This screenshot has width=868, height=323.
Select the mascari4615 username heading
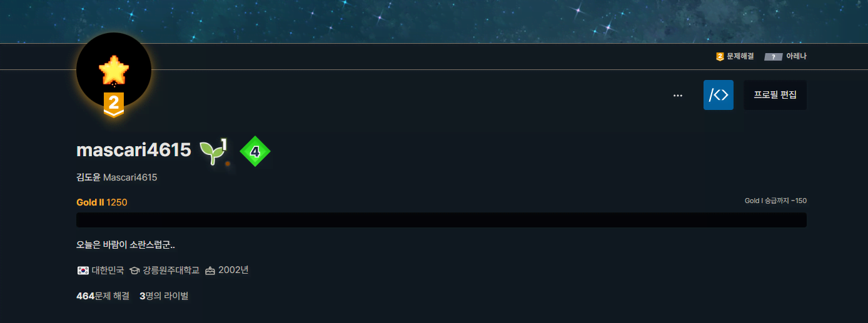click(134, 150)
